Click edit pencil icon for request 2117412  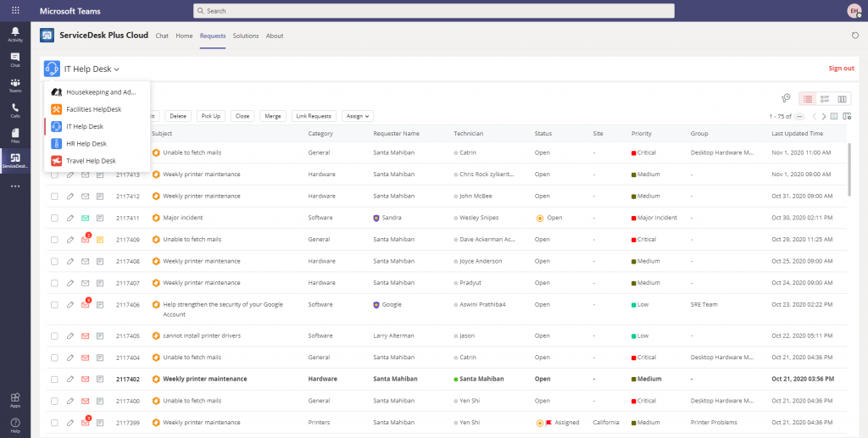click(70, 196)
